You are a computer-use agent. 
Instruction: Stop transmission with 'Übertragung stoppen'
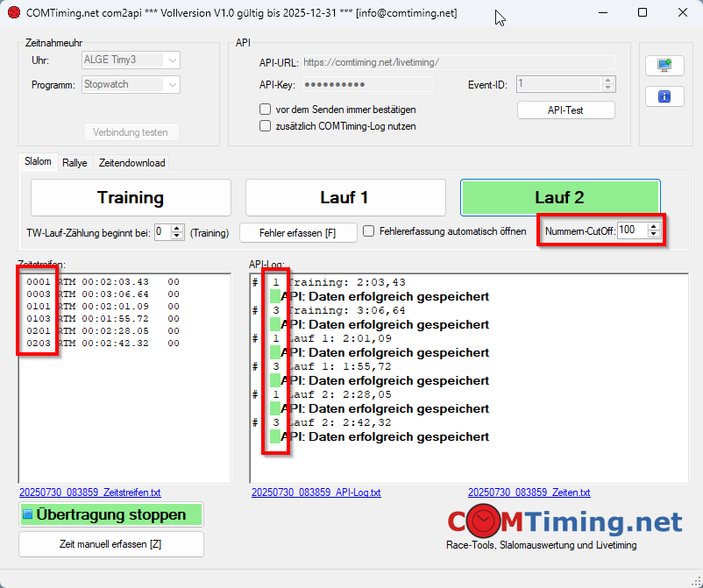[x=111, y=514]
